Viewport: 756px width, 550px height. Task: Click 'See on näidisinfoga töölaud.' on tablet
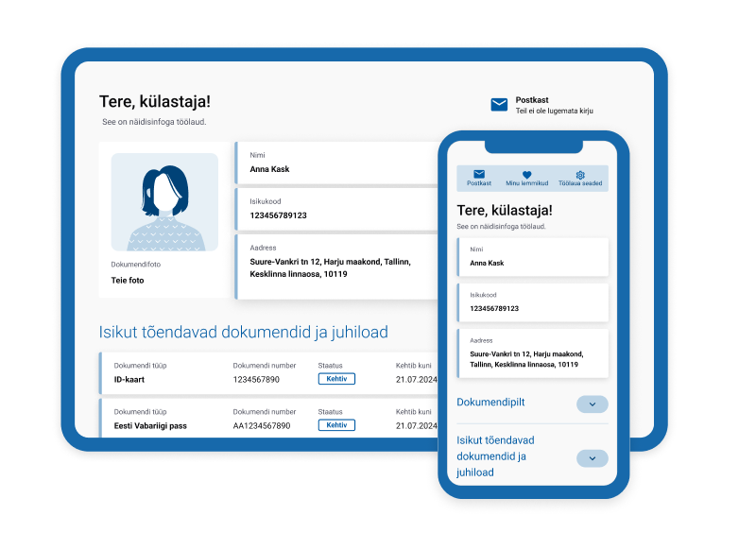[x=154, y=122]
